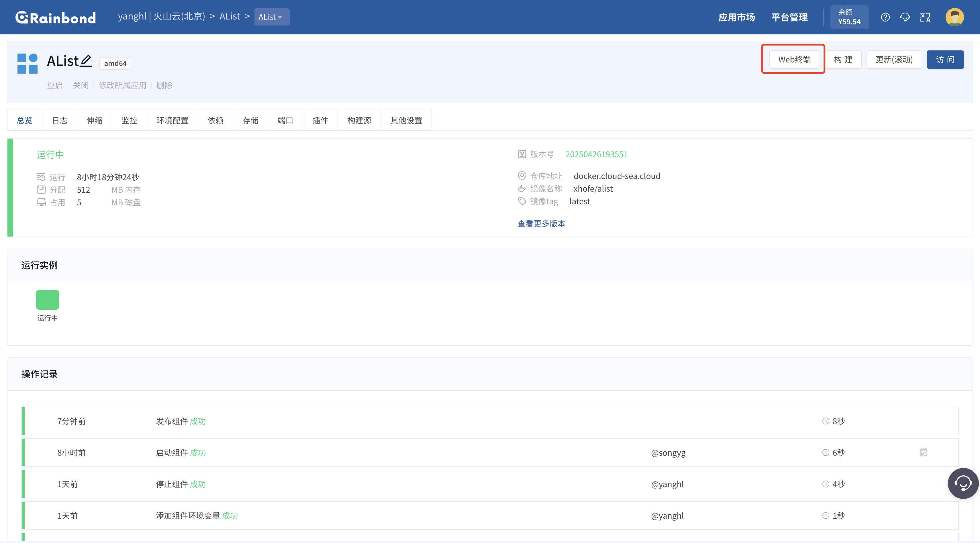Click the location pin icon by 仓库地址

coord(522,176)
